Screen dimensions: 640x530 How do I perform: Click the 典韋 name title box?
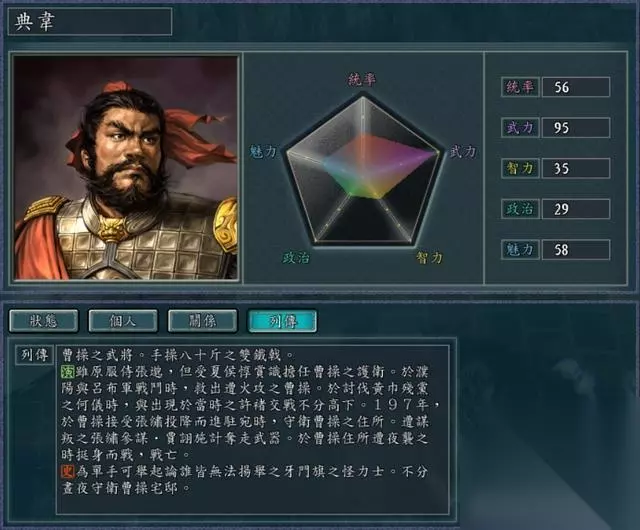[90, 21]
